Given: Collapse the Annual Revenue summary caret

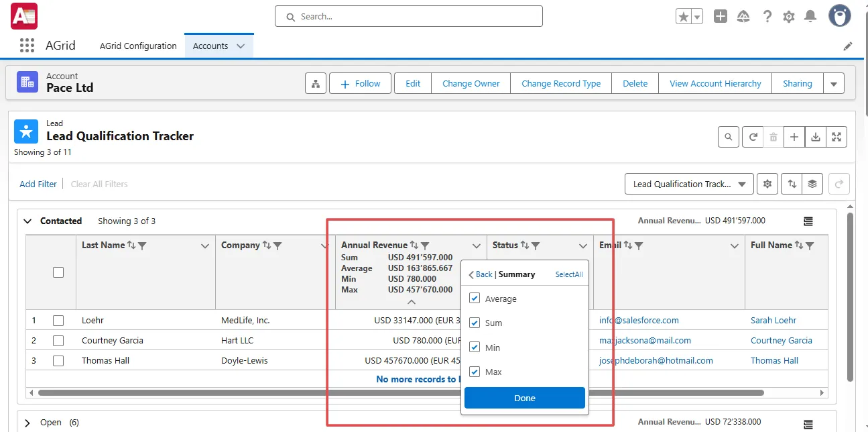Looking at the screenshot, I should [412, 302].
